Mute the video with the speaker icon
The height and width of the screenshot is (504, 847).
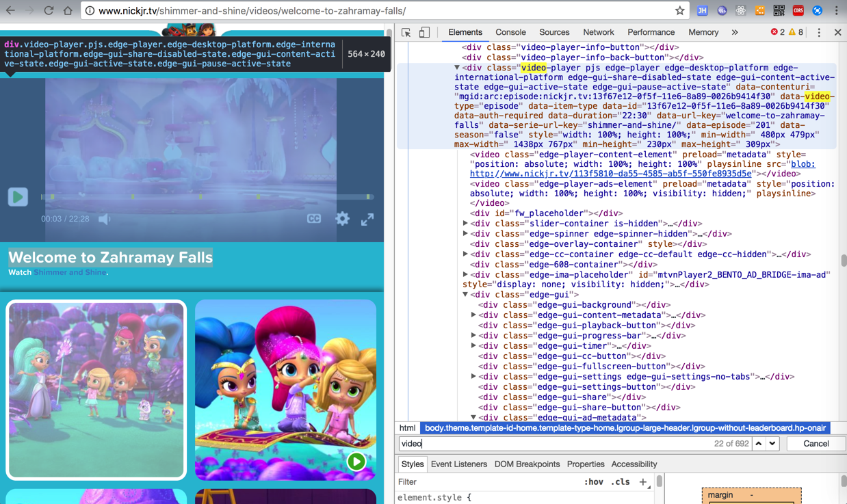pos(104,219)
